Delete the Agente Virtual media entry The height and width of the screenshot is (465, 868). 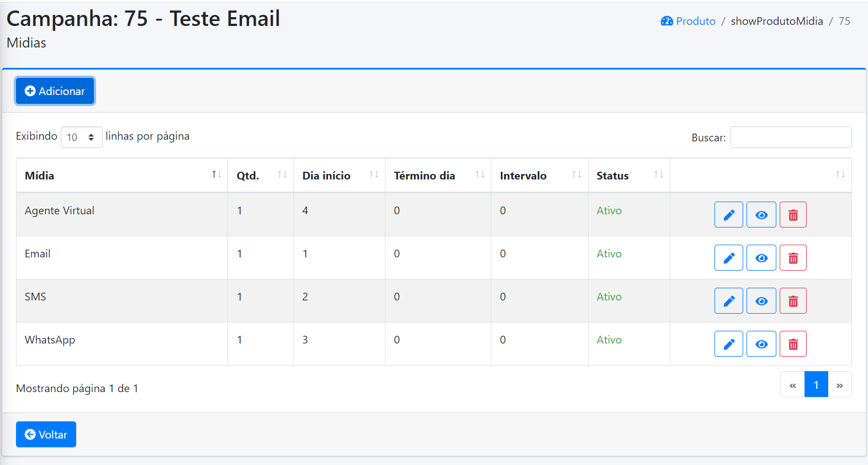pos(793,215)
